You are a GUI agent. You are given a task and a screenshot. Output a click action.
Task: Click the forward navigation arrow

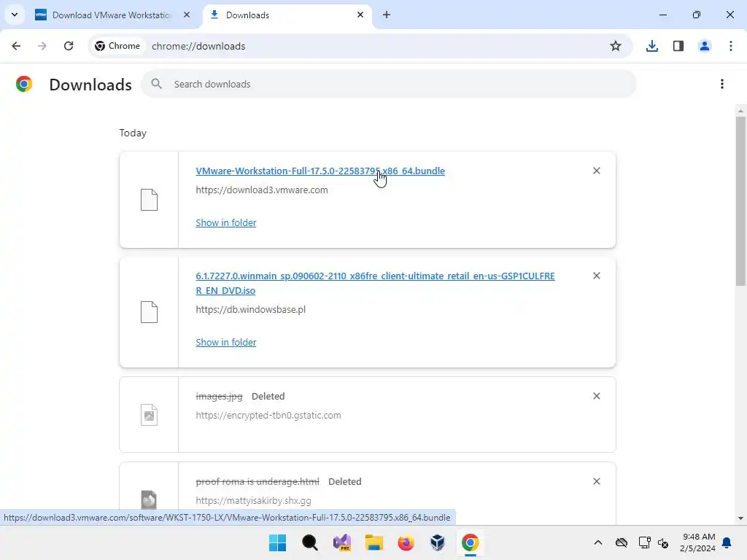click(42, 46)
